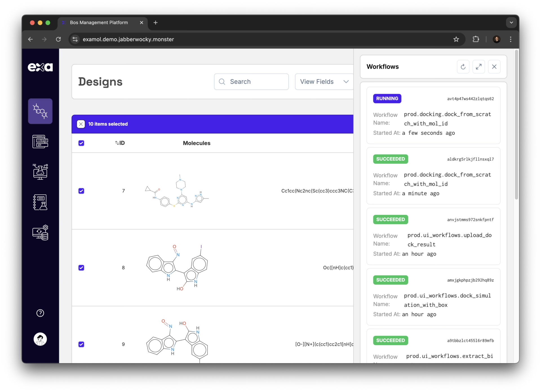Open the lab flask monitor sidebar icon
The height and width of the screenshot is (392, 541).
pos(40,171)
